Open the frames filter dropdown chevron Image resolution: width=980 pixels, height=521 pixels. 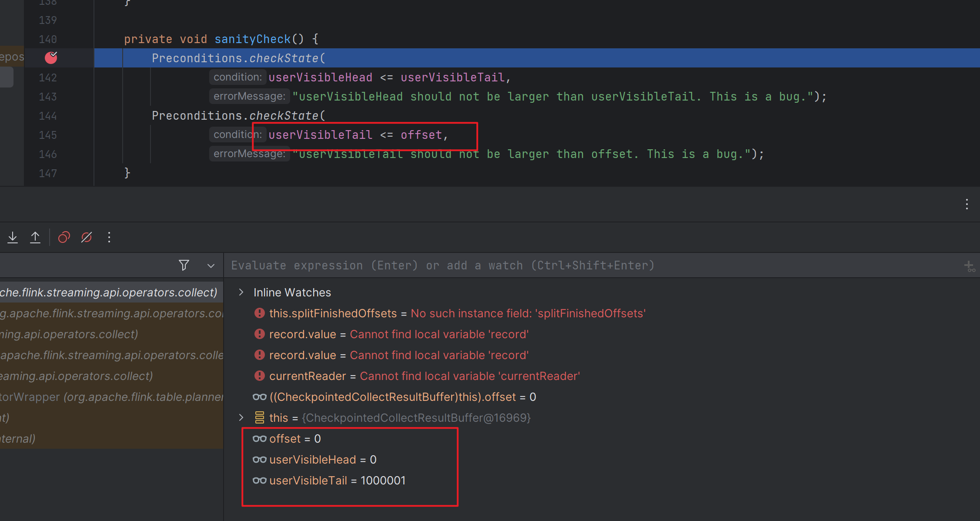[211, 266]
